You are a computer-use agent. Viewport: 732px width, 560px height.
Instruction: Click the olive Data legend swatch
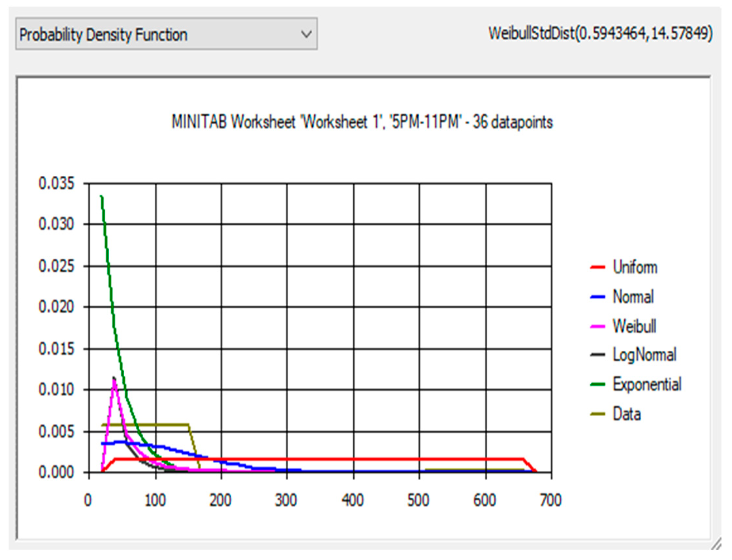click(x=597, y=414)
